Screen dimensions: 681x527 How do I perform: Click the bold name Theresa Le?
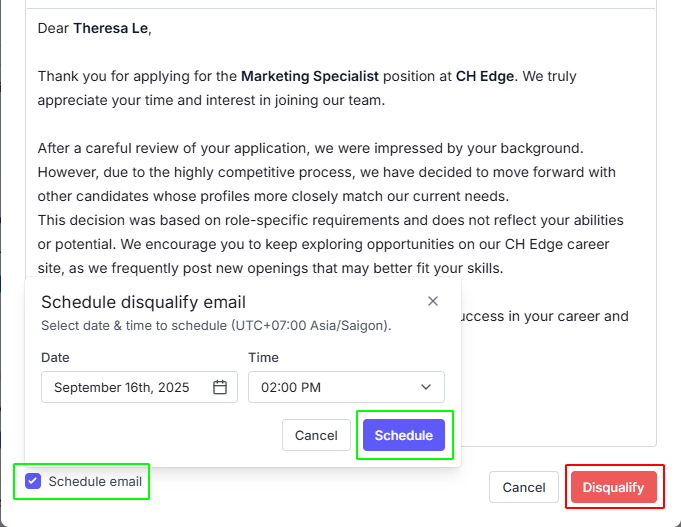pos(111,28)
